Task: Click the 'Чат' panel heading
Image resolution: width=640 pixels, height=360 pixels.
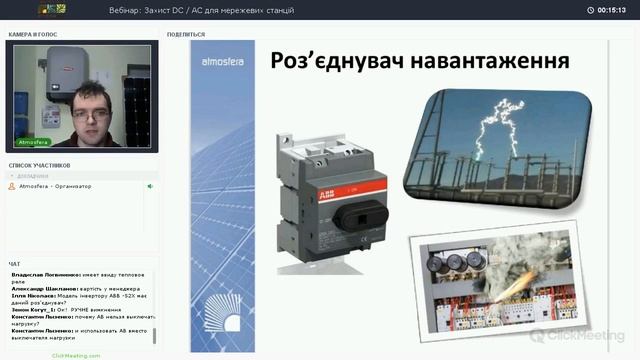Action: 14,264
